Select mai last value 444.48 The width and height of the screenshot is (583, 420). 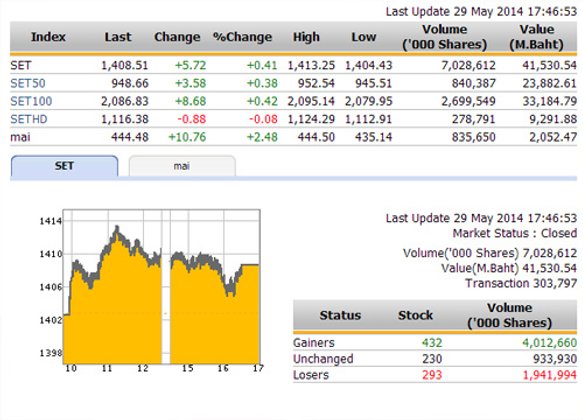coord(130,137)
